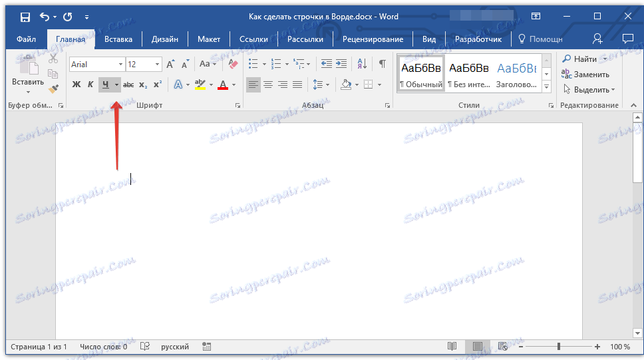Cut the selection with scissors icon
The width and height of the screenshot is (644, 360).
[53, 59]
